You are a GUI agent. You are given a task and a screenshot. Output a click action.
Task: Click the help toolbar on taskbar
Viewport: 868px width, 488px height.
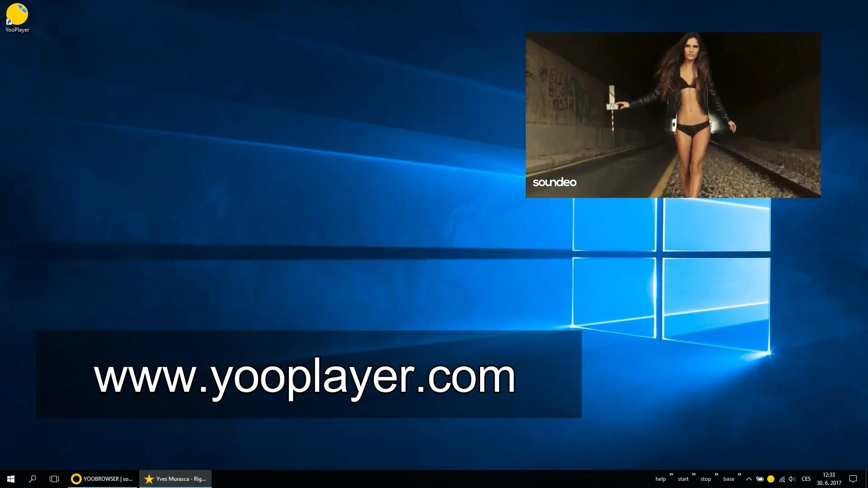pyautogui.click(x=660, y=479)
